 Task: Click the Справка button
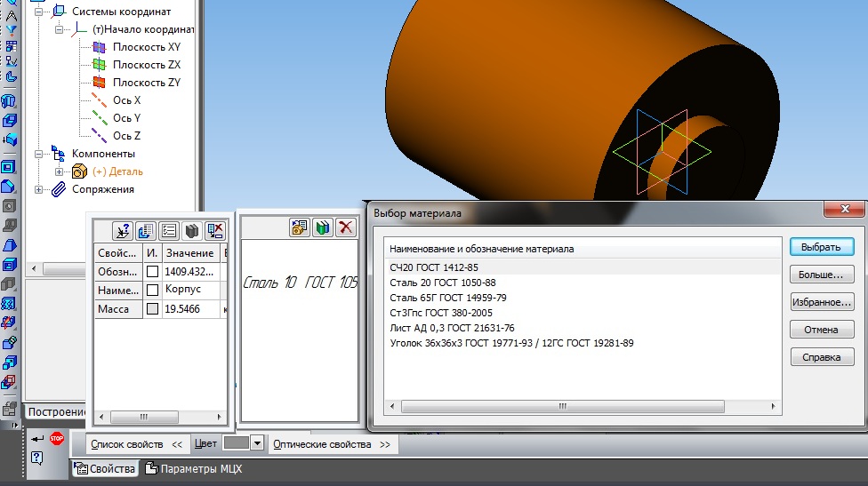(822, 357)
